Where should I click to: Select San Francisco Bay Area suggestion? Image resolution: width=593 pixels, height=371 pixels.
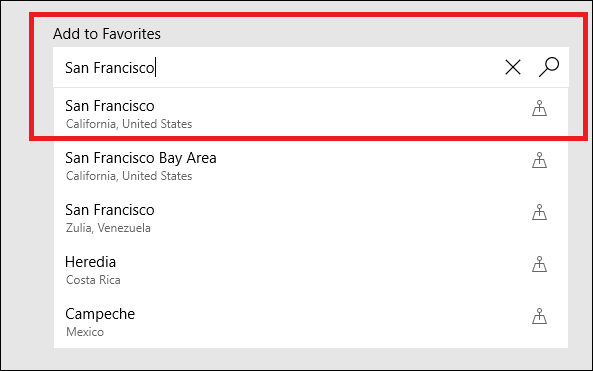(x=310, y=166)
